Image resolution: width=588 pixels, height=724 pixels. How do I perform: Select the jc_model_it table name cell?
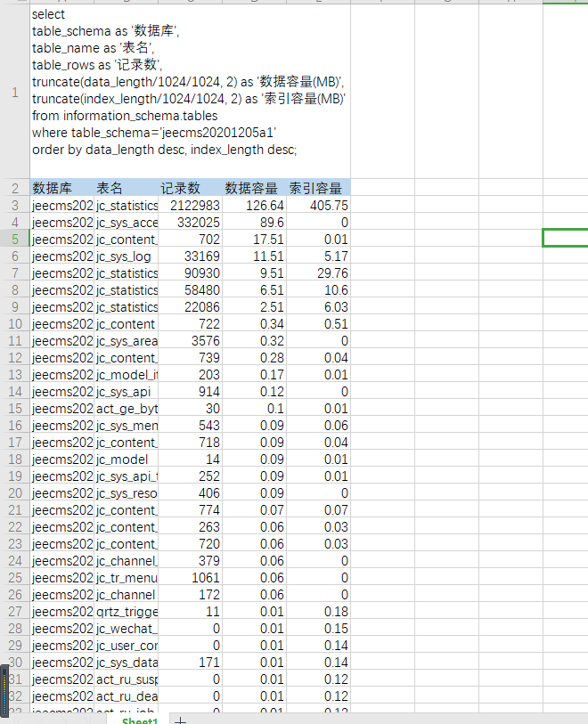pos(127,374)
